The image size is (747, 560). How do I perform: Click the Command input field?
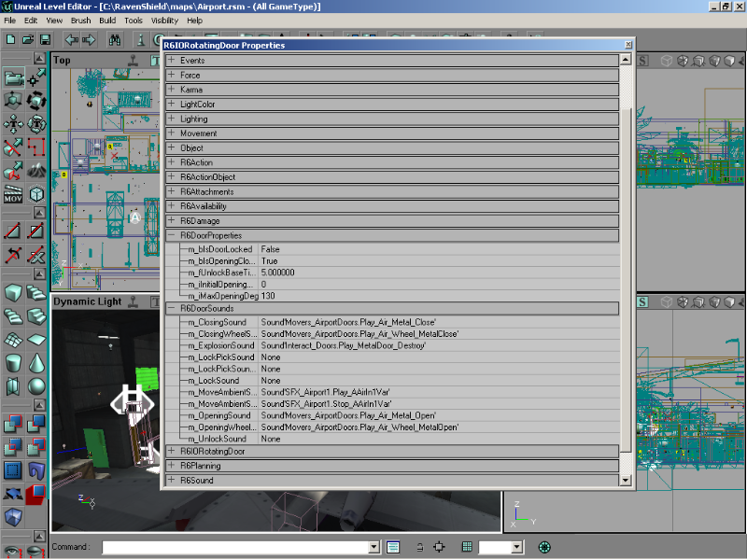tap(236, 547)
